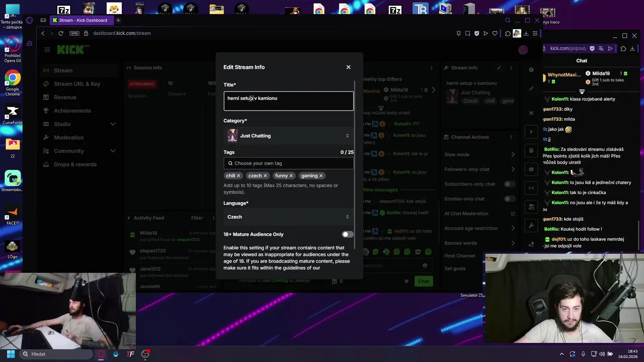Open Channel Actions three-dot options
Viewport: 644px width, 362px height.
(511, 137)
